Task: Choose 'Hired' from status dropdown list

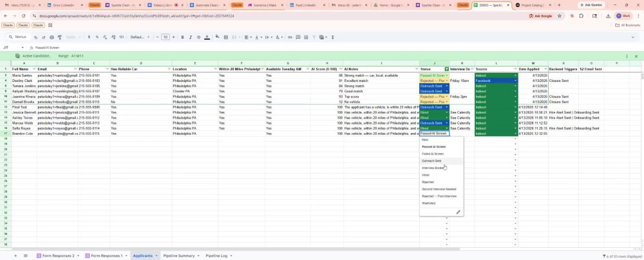Action: [x=426, y=175]
